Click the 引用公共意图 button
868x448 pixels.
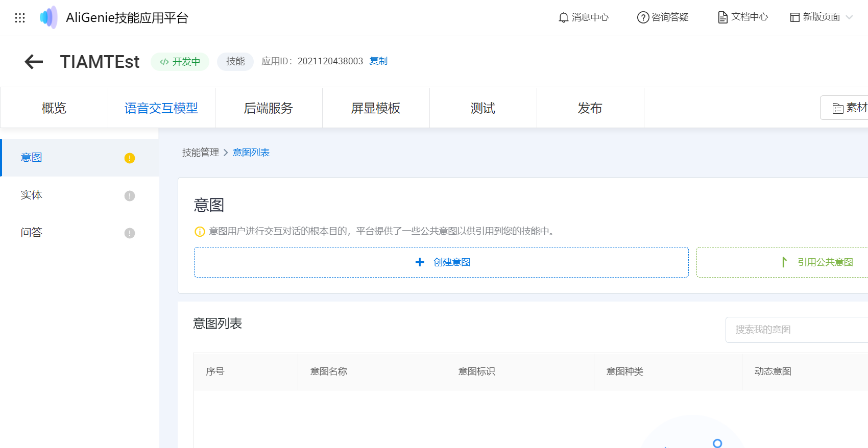click(x=782, y=262)
